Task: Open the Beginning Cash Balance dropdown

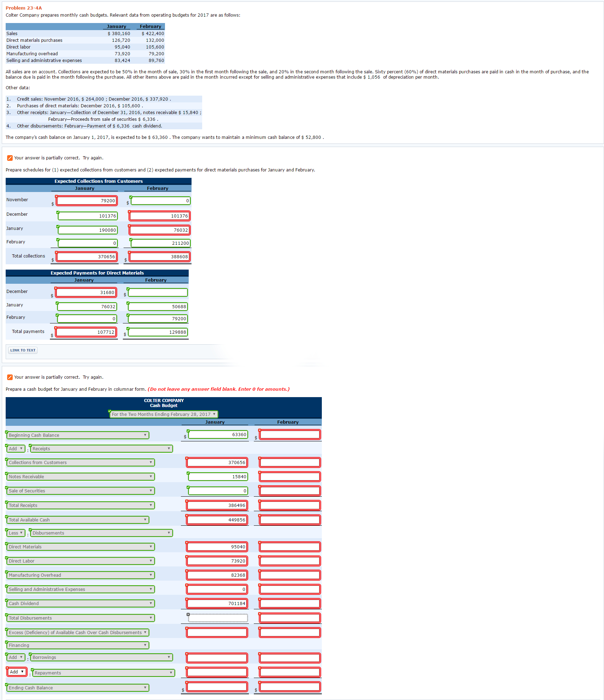Action: click(x=78, y=435)
